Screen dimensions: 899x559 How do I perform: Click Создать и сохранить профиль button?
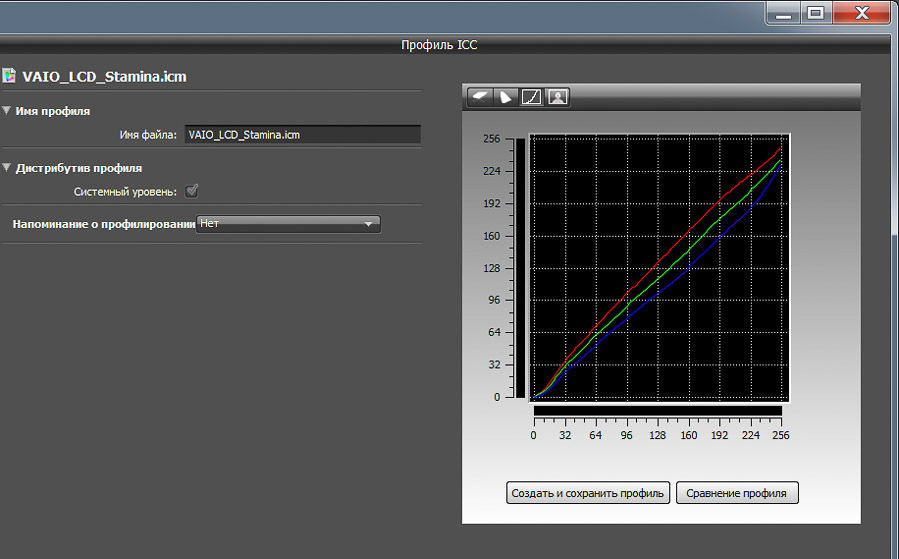tap(588, 493)
